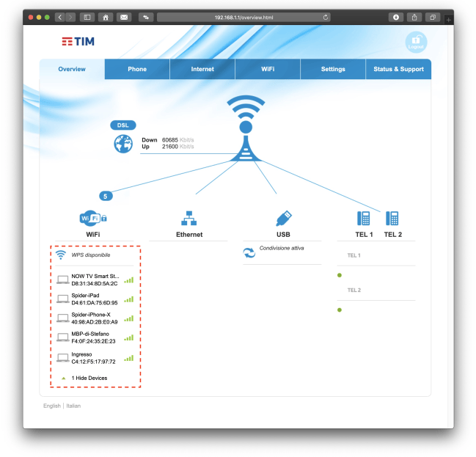Select the MBP-di-Stefano device
This screenshot has height=457, width=476.
coord(95,337)
